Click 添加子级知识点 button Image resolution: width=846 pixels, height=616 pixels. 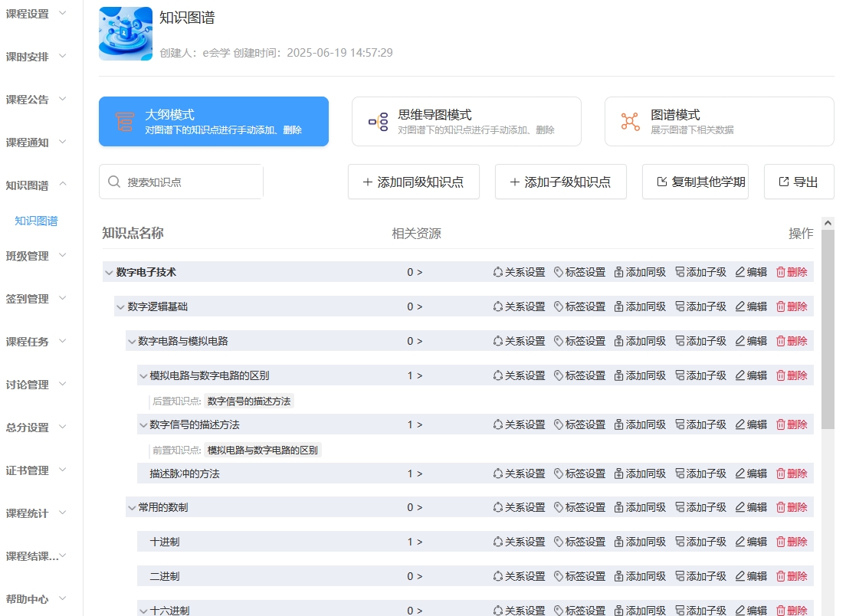(x=560, y=182)
